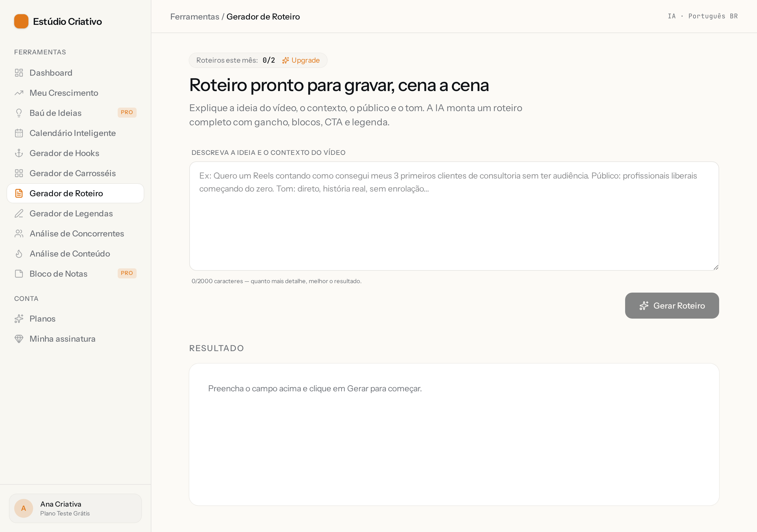757x532 pixels.
Task: Click the Calendário Inteligente calendar icon
Action: click(x=19, y=133)
